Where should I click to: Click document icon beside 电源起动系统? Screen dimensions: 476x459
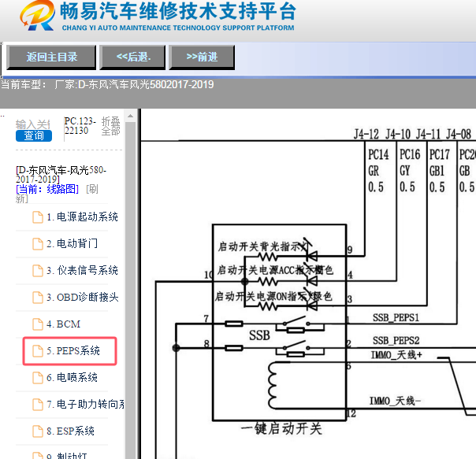click(38, 217)
